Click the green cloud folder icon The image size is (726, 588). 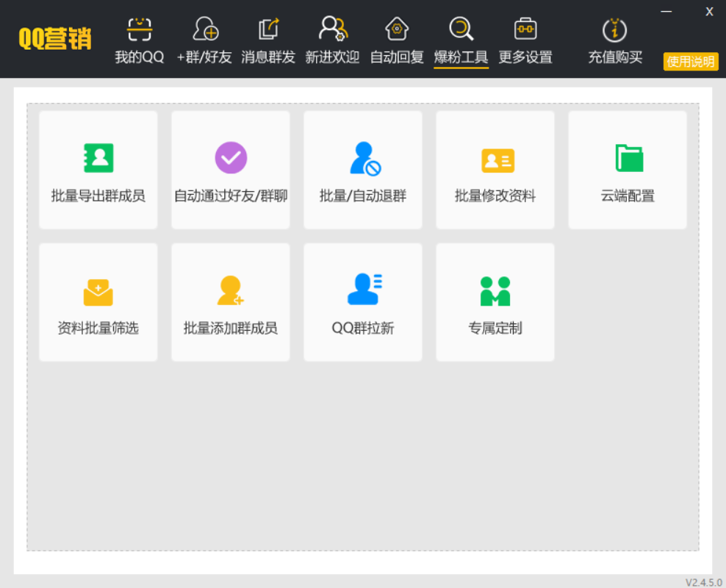point(629,158)
